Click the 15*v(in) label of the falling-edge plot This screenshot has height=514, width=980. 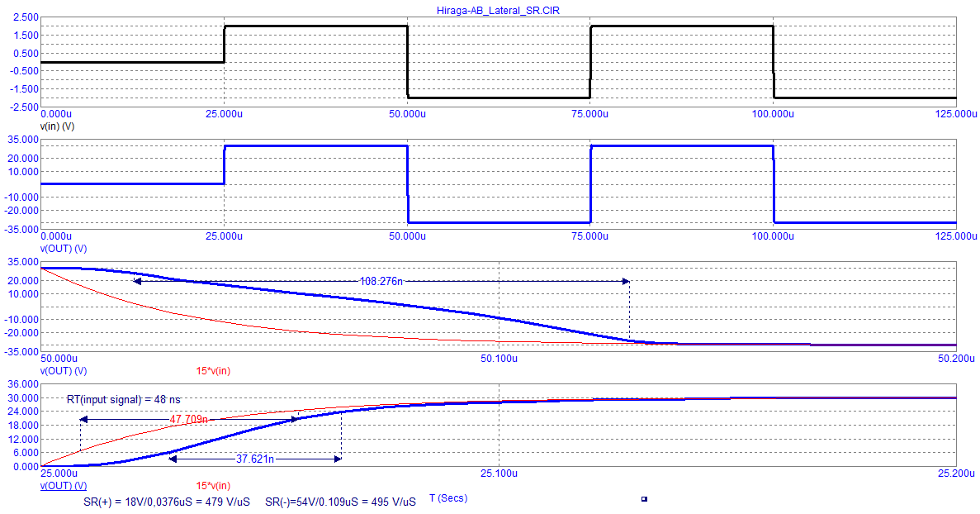(x=213, y=371)
